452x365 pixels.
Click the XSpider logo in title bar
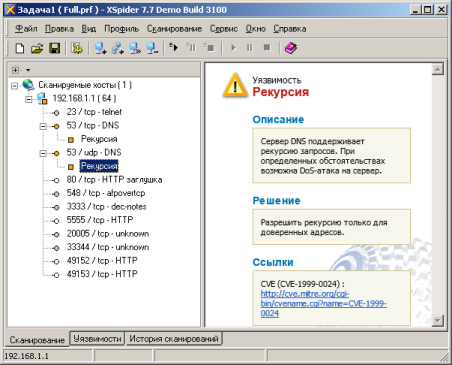coord(10,10)
